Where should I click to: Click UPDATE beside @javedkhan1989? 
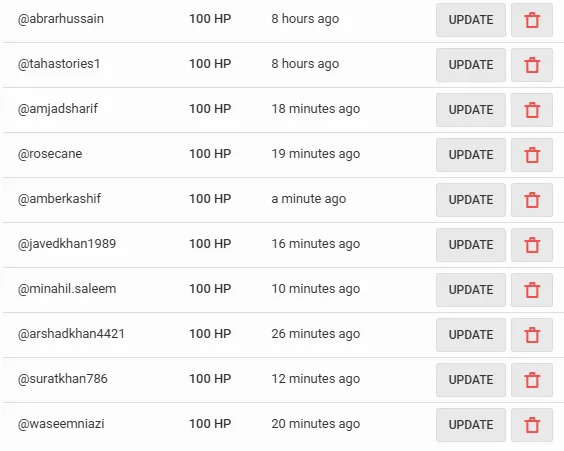tap(471, 245)
